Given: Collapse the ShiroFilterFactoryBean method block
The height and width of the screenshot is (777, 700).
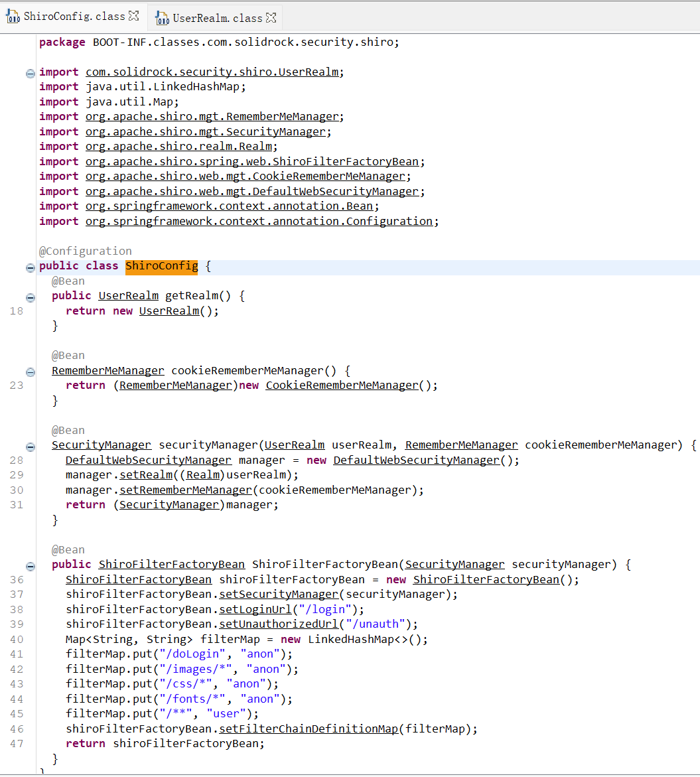Looking at the screenshot, I should coord(30,565).
